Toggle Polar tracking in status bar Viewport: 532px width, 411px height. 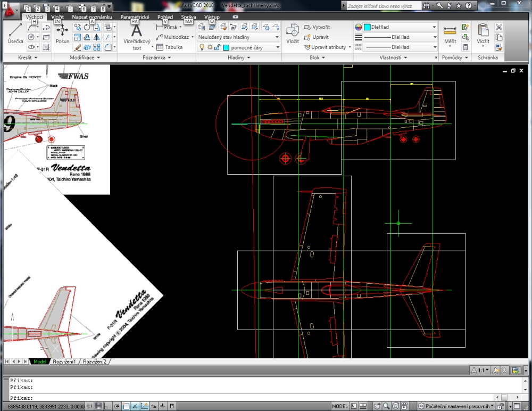pyautogui.click(x=117, y=406)
